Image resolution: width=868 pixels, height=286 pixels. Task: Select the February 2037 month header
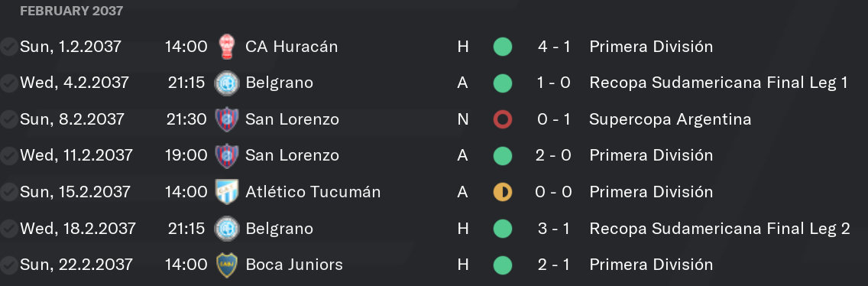click(71, 11)
